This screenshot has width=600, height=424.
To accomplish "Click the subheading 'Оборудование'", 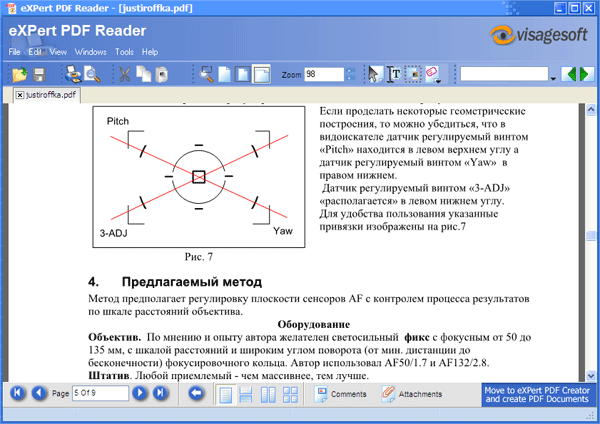I will point(314,325).
